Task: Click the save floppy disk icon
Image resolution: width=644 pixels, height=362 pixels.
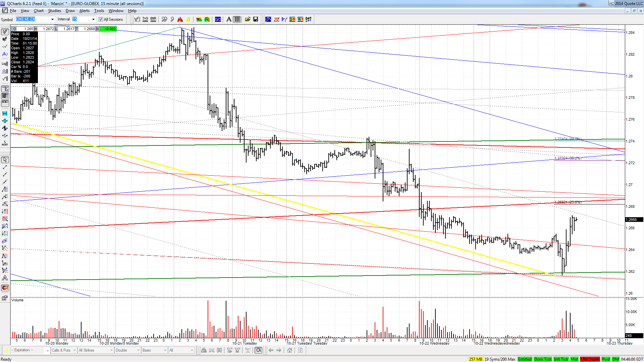Action: [x=256, y=19]
